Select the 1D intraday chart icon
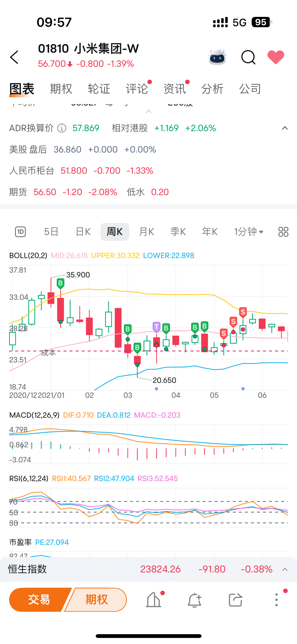297x644 pixels. tap(20, 232)
